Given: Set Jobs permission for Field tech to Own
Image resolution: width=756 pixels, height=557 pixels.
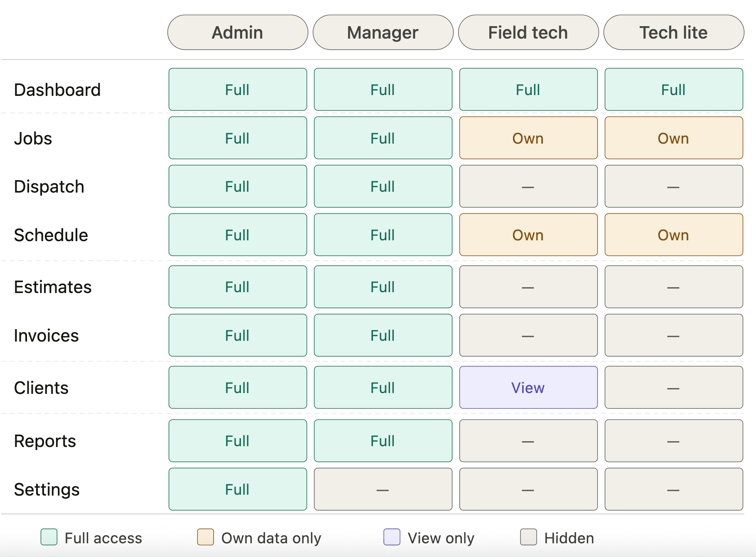Looking at the screenshot, I should point(528,138).
